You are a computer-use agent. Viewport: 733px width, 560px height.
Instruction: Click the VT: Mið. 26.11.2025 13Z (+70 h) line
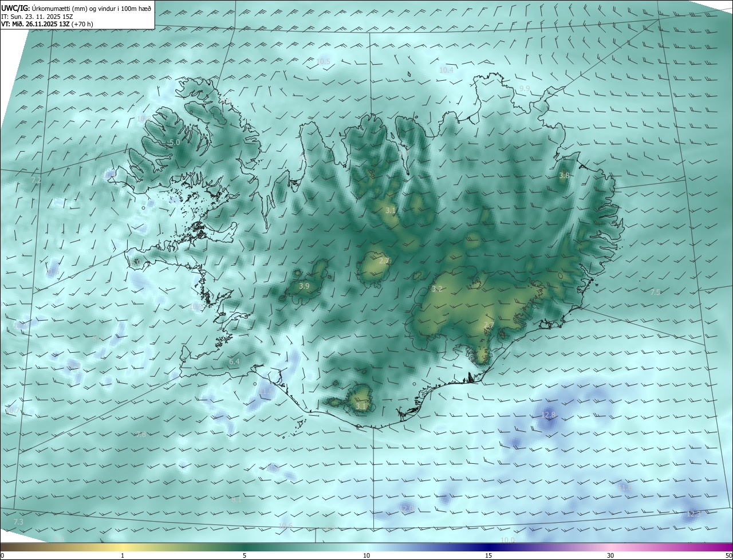point(47,24)
